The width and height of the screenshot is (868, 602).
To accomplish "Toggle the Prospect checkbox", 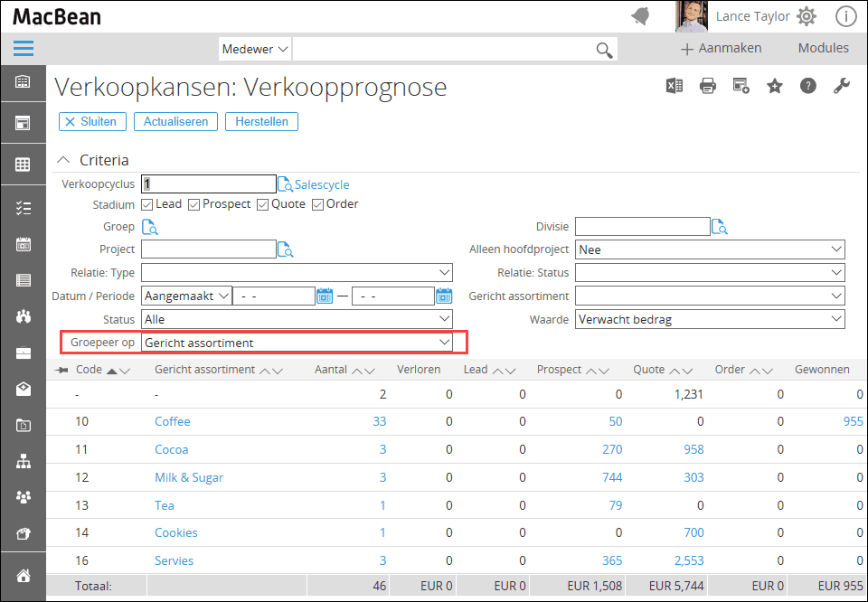I will 193,204.
